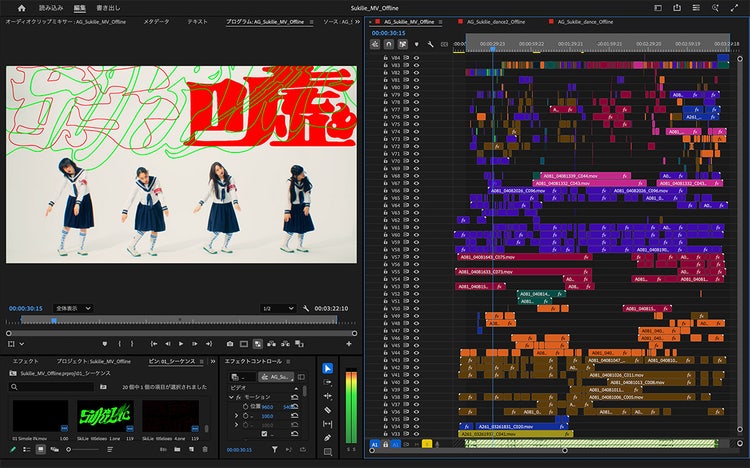
Task: Pick the Pen tool in the tools panel
Action: click(x=328, y=437)
